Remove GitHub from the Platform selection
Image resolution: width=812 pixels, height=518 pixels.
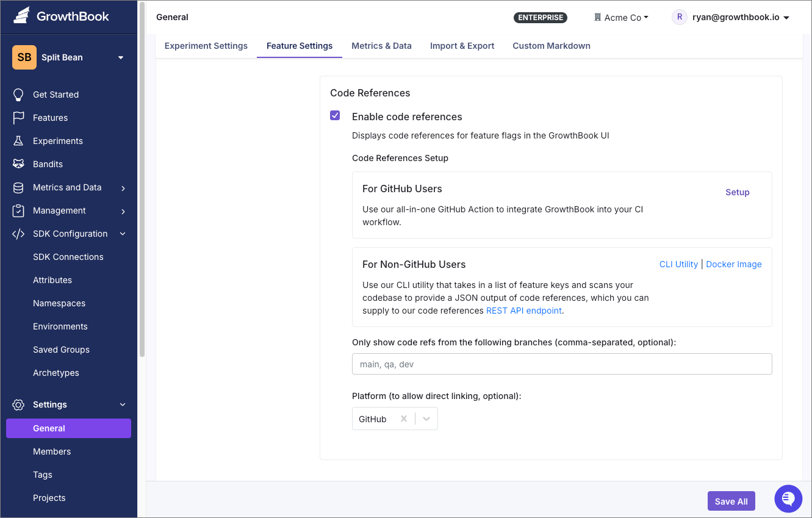(404, 419)
